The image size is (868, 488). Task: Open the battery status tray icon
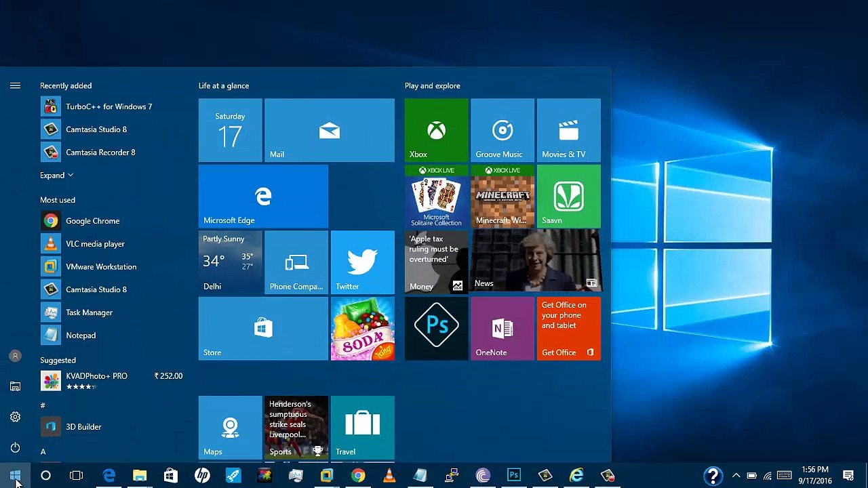point(751,476)
